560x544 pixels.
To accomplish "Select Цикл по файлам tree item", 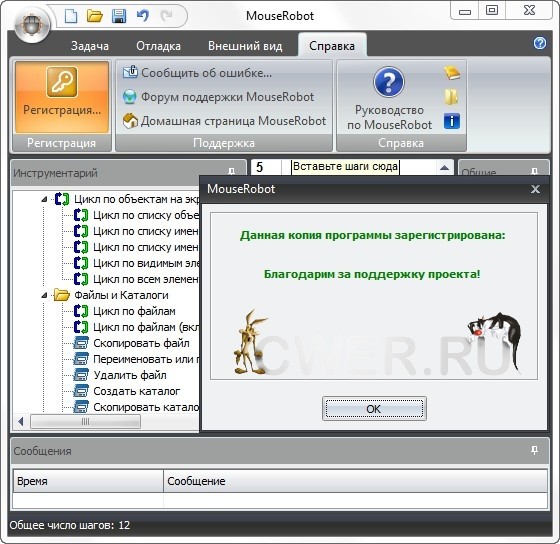I will pos(134,311).
